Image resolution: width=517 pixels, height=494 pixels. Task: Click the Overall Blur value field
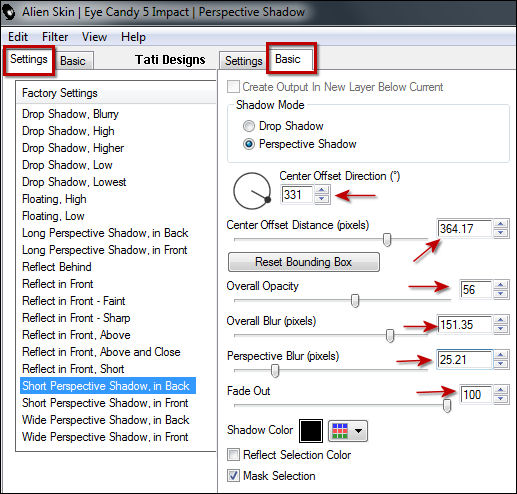465,325
